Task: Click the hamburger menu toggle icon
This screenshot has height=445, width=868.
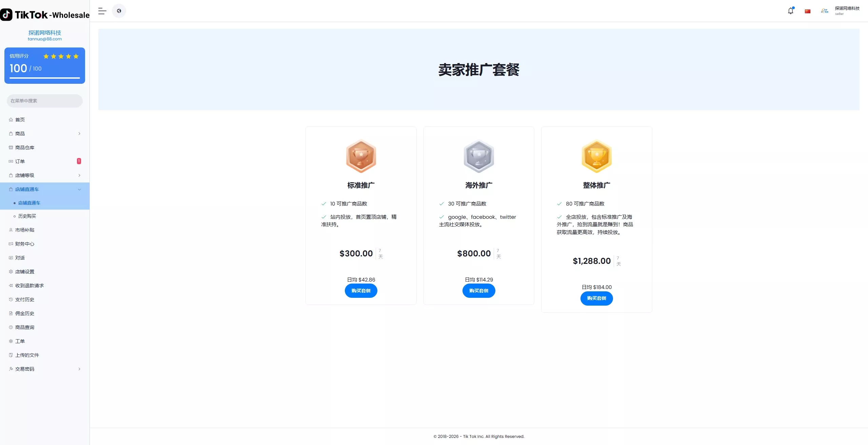Action: tap(102, 11)
